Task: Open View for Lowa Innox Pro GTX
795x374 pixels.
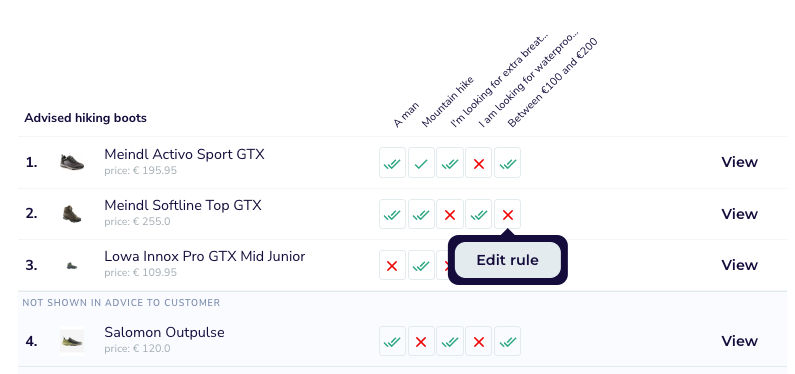Action: coord(739,265)
